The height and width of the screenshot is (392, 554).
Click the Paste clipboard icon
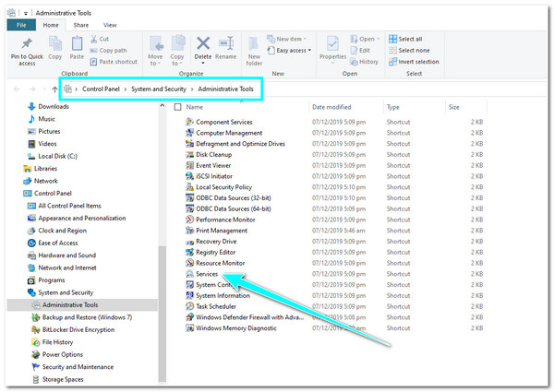click(77, 43)
